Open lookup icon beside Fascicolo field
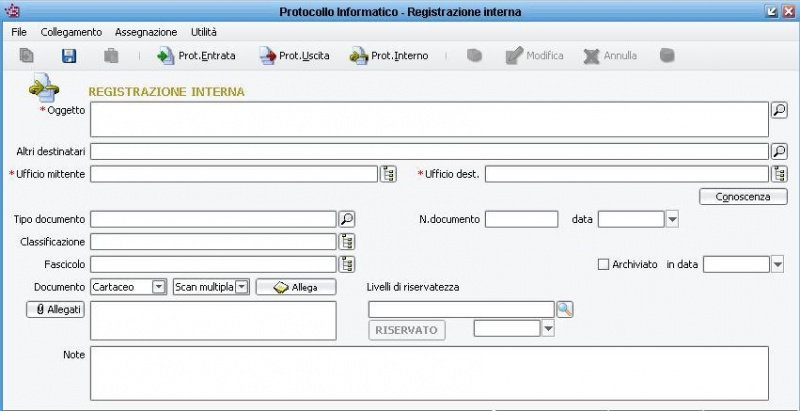800x411 pixels. point(347,264)
